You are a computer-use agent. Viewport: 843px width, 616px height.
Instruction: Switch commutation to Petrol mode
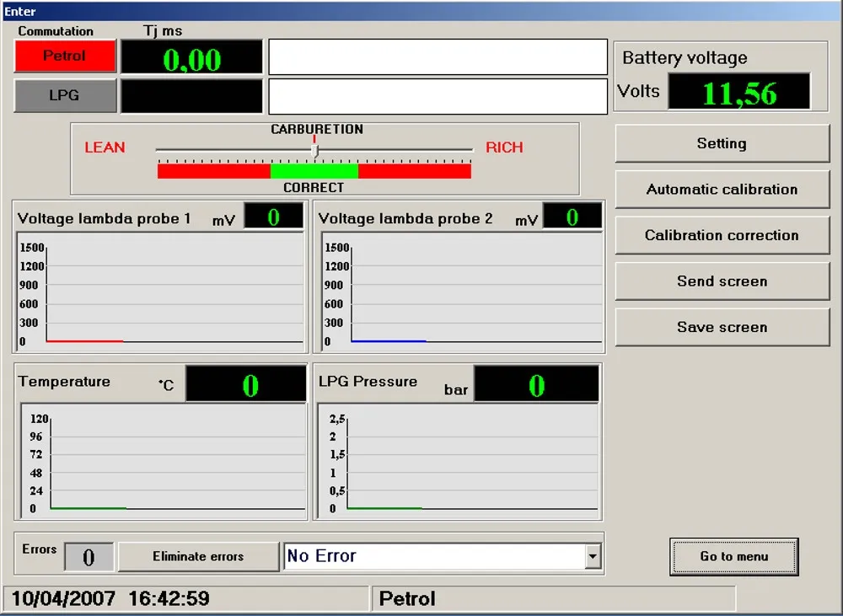click(65, 56)
